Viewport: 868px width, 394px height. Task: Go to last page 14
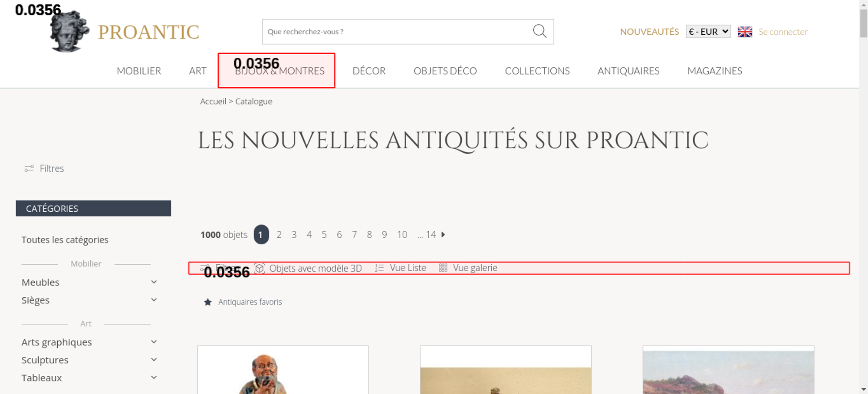pyautogui.click(x=431, y=235)
